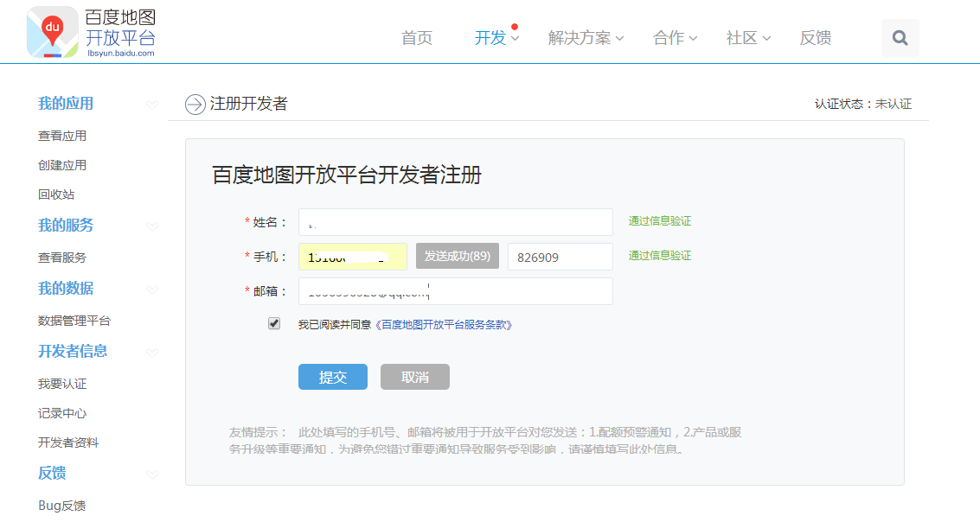Click the circled arrow beside 注册开发者
Image resolution: width=980 pixels, height=522 pixels.
[195, 105]
